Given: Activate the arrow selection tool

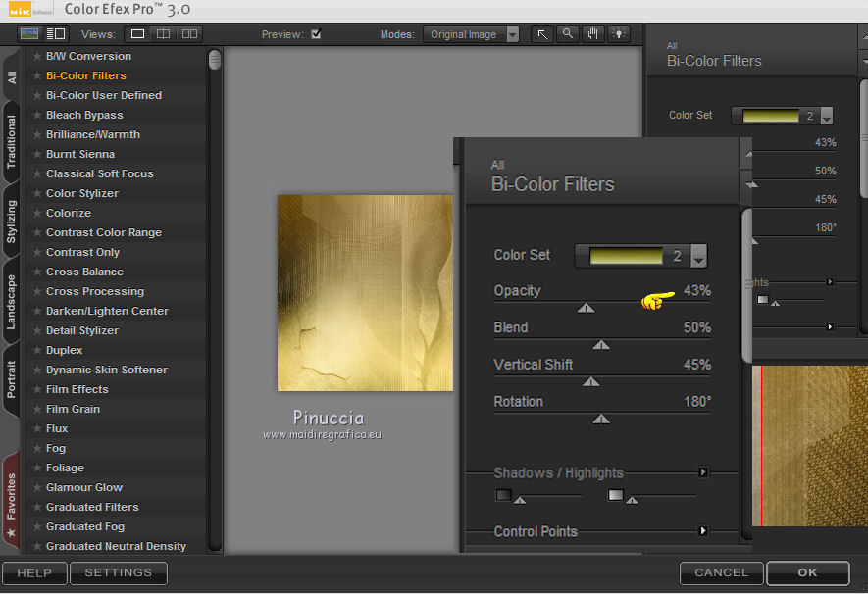Looking at the screenshot, I should pyautogui.click(x=542, y=34).
